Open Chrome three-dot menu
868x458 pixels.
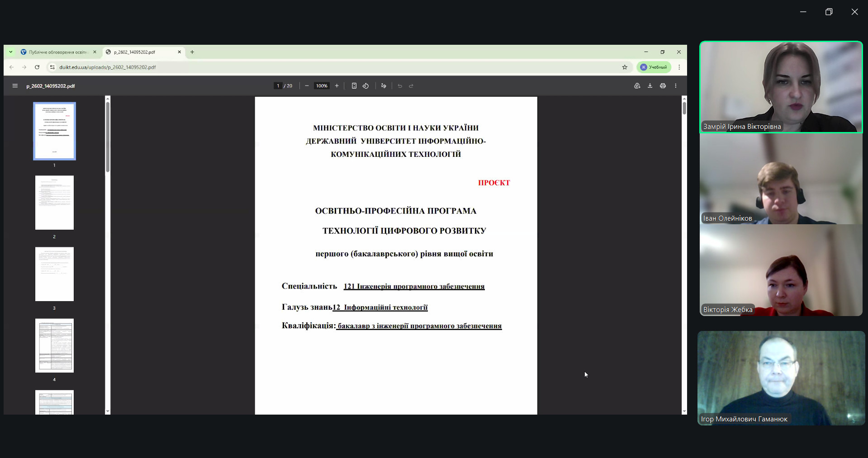coord(679,67)
